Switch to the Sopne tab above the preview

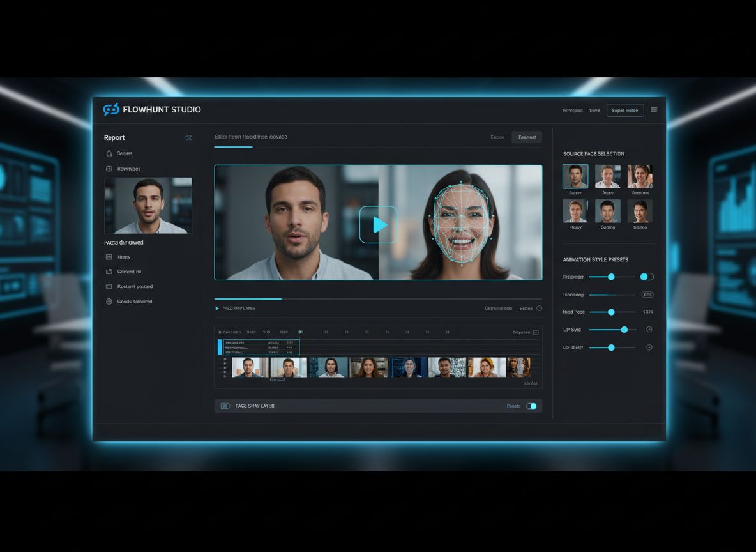[497, 137]
